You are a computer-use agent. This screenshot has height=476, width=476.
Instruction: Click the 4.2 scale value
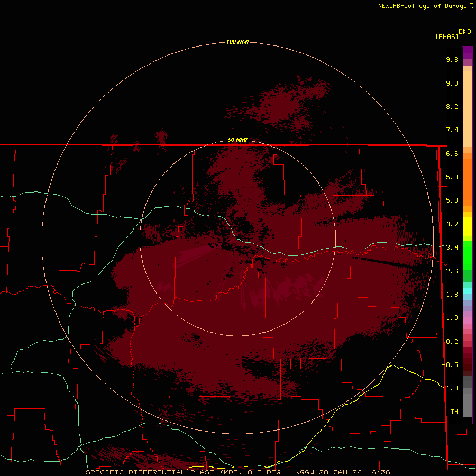tap(452, 224)
